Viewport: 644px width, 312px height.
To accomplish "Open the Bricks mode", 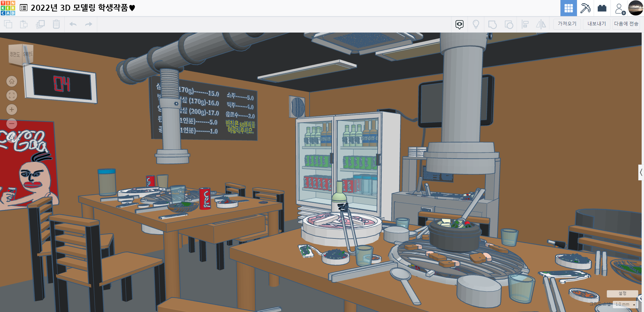I will pos(602,8).
